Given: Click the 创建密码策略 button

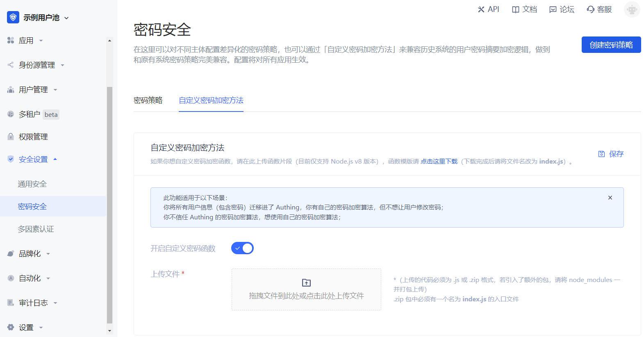Looking at the screenshot, I should coord(611,45).
